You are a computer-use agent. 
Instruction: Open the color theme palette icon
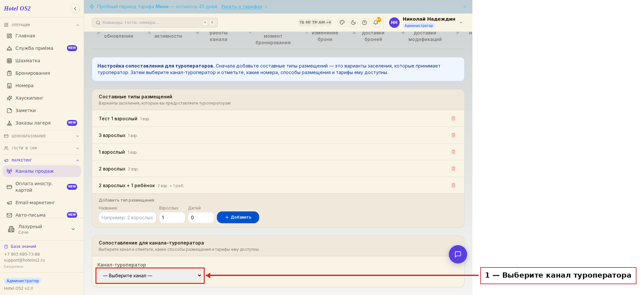pos(342,22)
